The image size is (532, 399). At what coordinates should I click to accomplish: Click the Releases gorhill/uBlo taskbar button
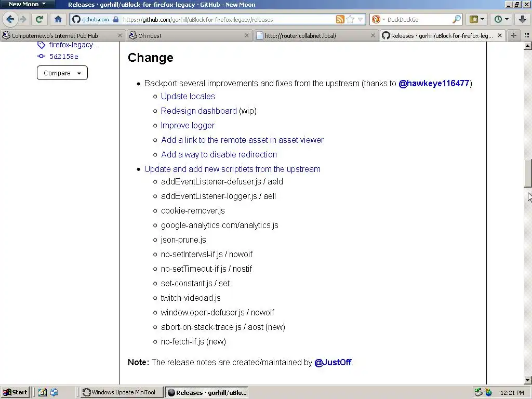click(207, 392)
